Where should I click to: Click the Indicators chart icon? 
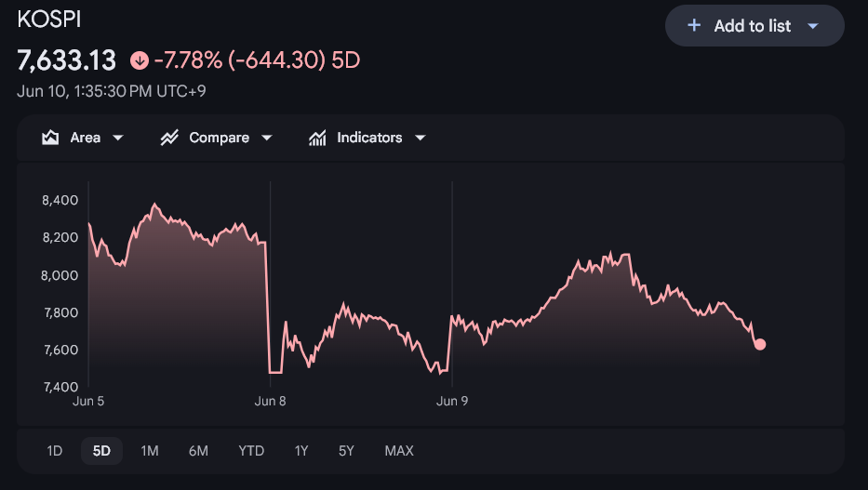tap(317, 138)
